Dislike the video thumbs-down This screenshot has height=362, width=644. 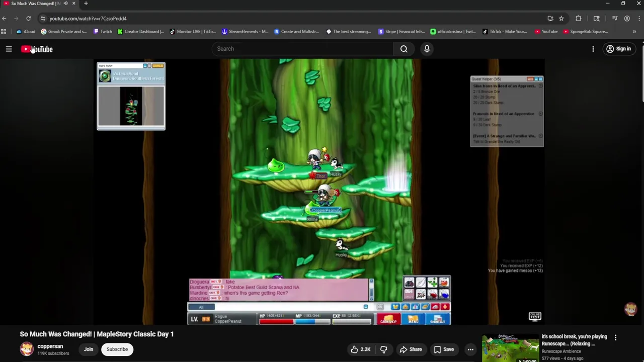pyautogui.click(x=384, y=349)
